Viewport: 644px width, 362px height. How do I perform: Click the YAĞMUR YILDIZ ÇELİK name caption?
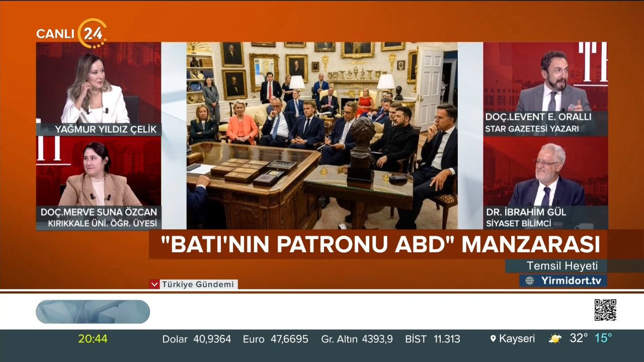click(x=106, y=130)
